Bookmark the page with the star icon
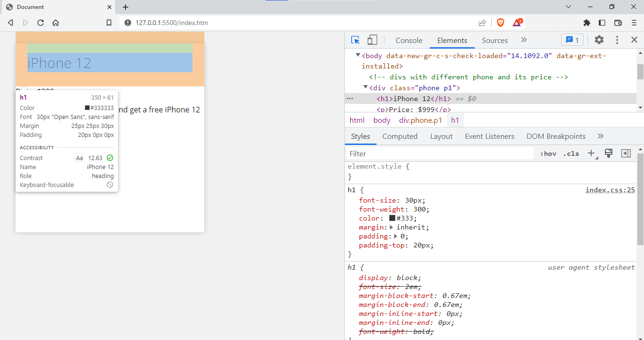The height and width of the screenshot is (340, 644). point(109,22)
